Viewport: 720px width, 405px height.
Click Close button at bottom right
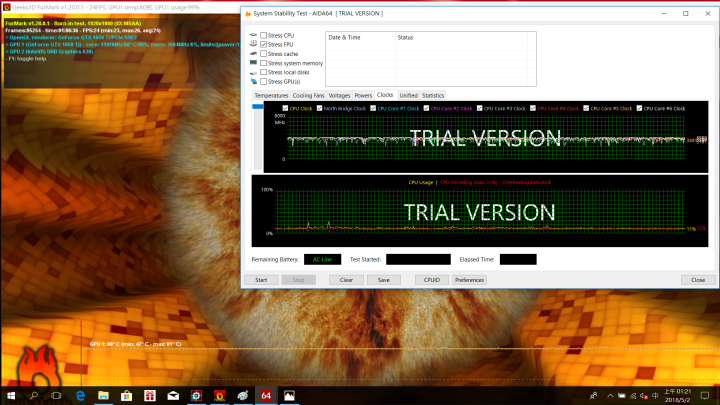tap(698, 280)
